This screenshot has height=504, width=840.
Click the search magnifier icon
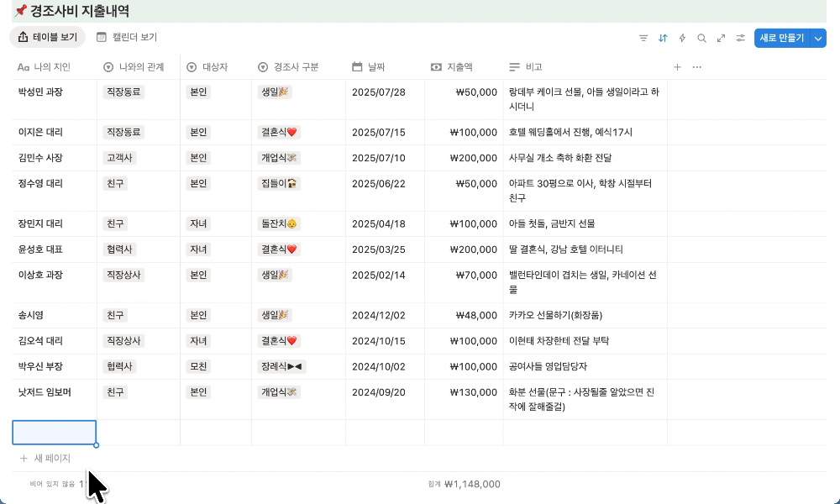pyautogui.click(x=701, y=38)
